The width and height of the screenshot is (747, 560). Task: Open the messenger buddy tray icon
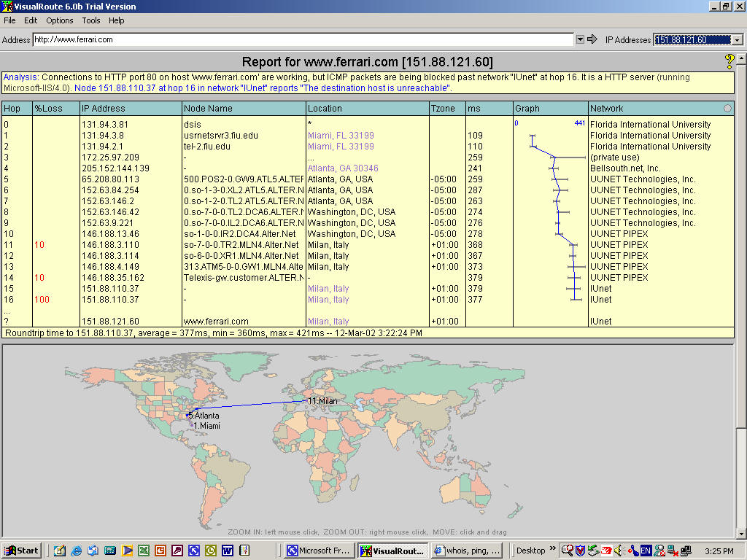coord(659,551)
